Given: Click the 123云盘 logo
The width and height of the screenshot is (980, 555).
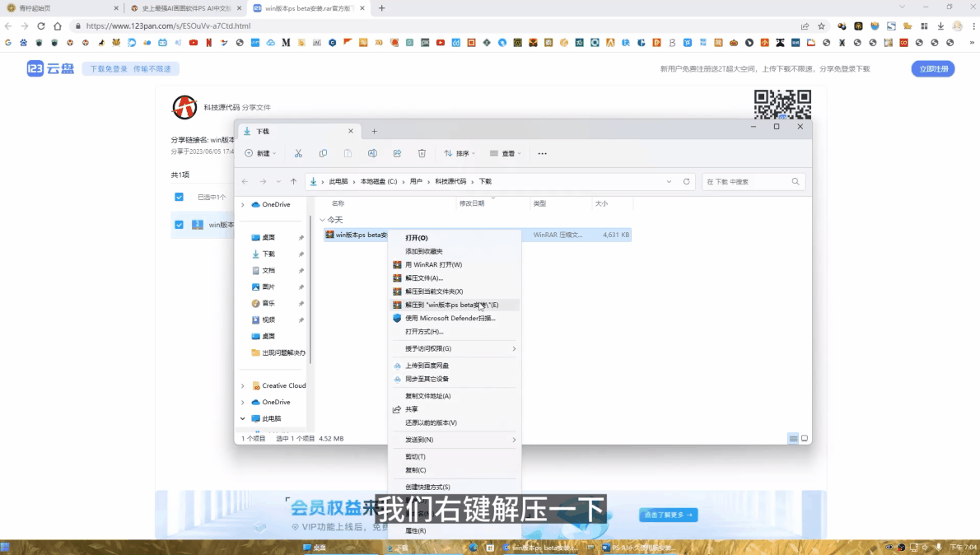Looking at the screenshot, I should click(x=50, y=68).
